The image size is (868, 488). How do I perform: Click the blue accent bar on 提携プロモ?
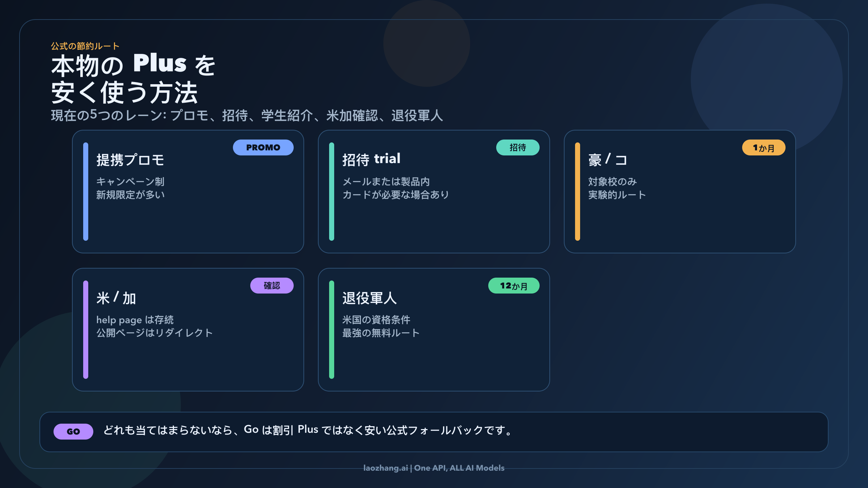[85, 192]
